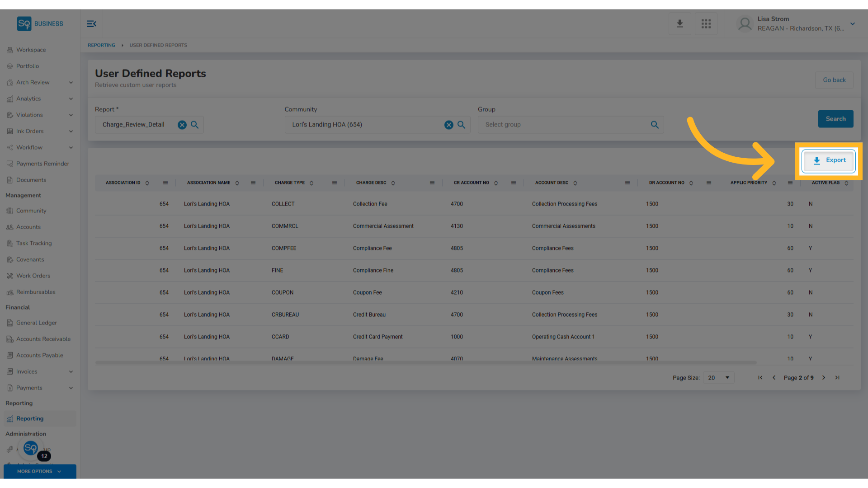868x488 pixels.
Task: Open the chat widget with badge 12
Action: point(31,448)
